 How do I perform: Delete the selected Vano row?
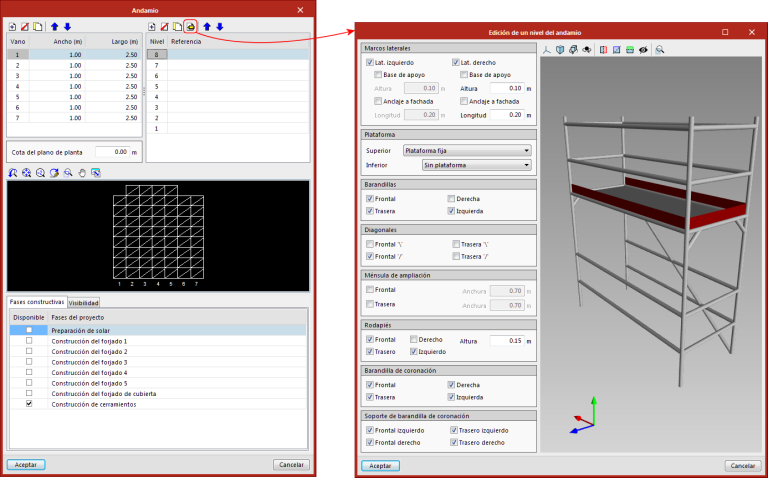coord(24,26)
